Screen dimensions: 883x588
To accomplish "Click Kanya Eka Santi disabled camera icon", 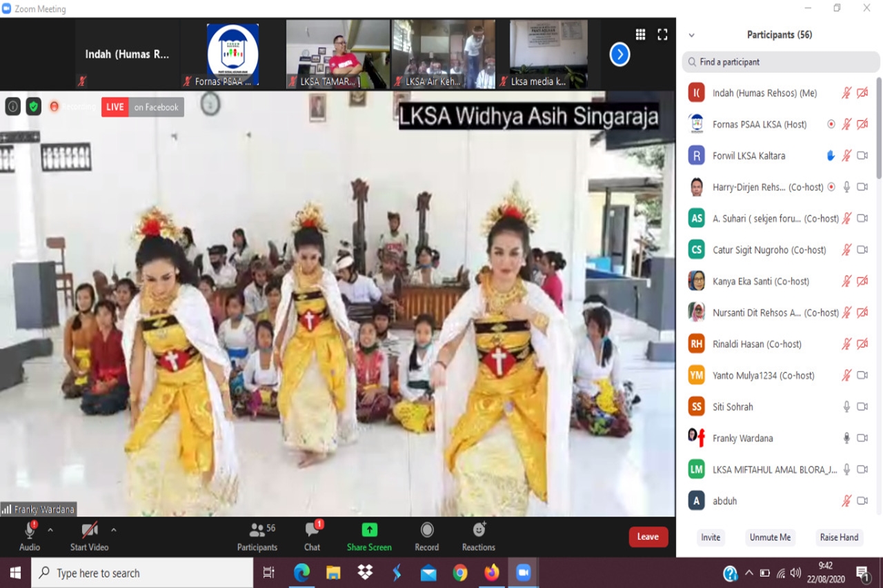I will click(862, 281).
